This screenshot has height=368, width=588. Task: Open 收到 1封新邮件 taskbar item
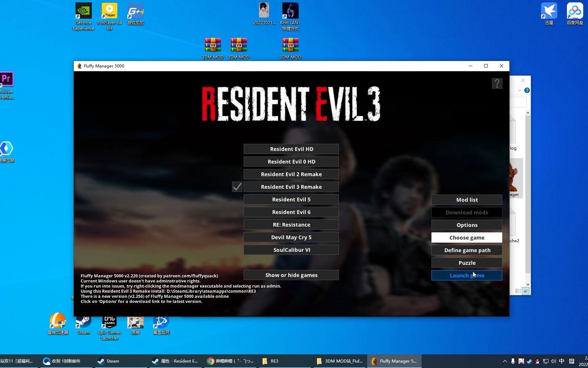pyautogui.click(x=66, y=361)
